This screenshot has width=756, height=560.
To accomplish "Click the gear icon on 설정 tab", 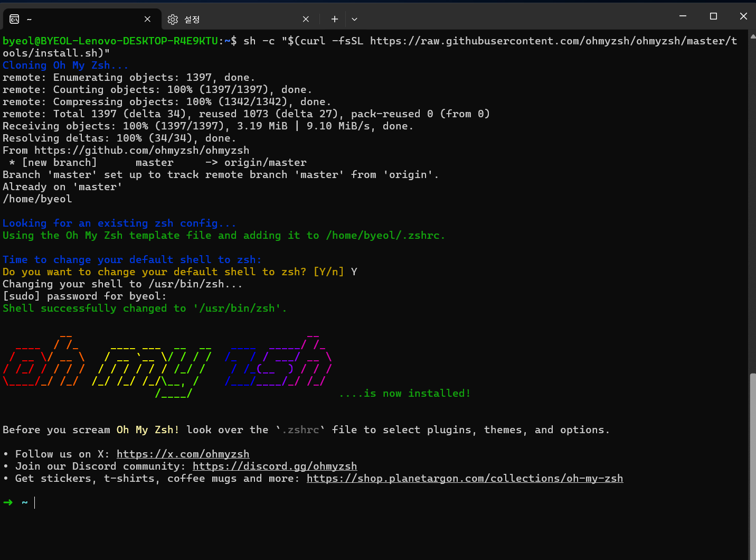I will (173, 20).
